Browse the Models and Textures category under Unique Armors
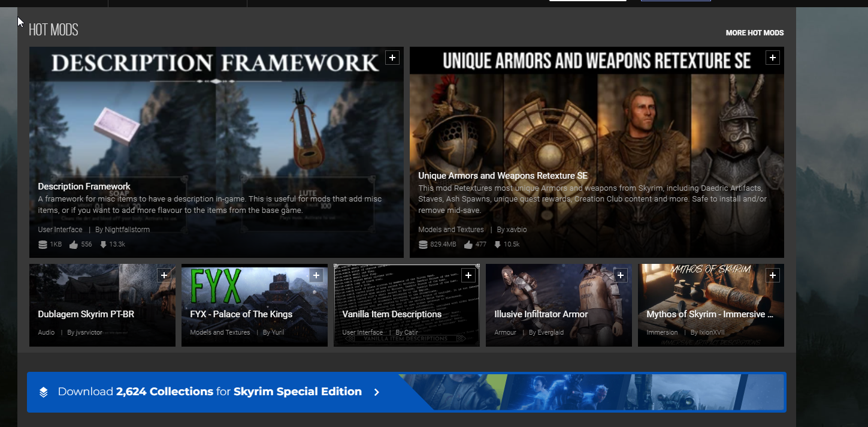 tap(450, 230)
